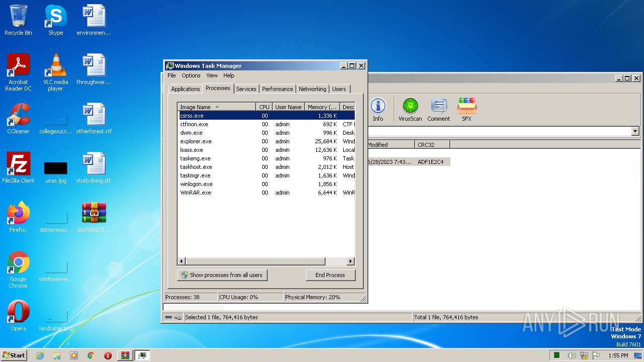The image size is (644, 362).
Task: Click the process list horizontal scrollbar left arrow
Action: point(182,261)
